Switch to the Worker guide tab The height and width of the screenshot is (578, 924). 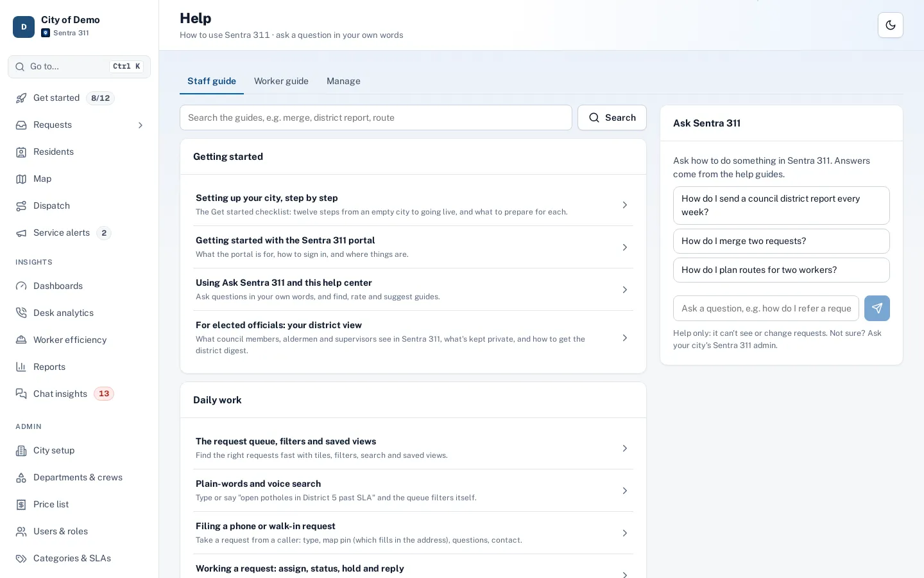281,81
